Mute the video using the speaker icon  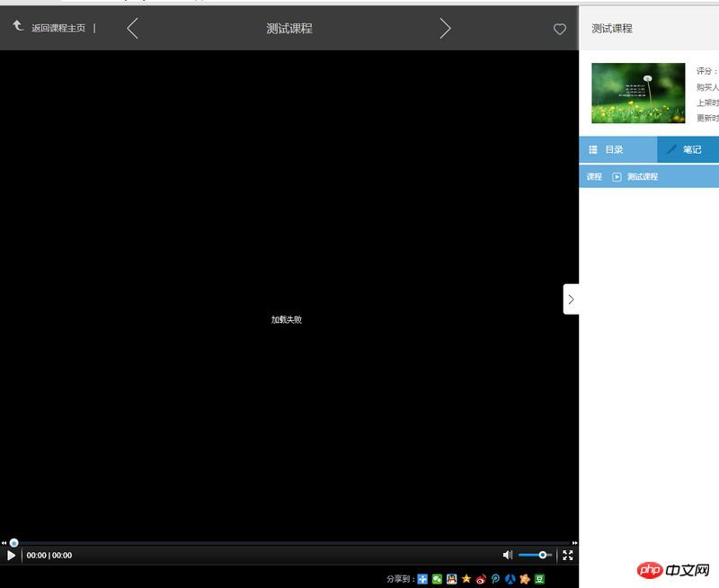[x=508, y=556]
